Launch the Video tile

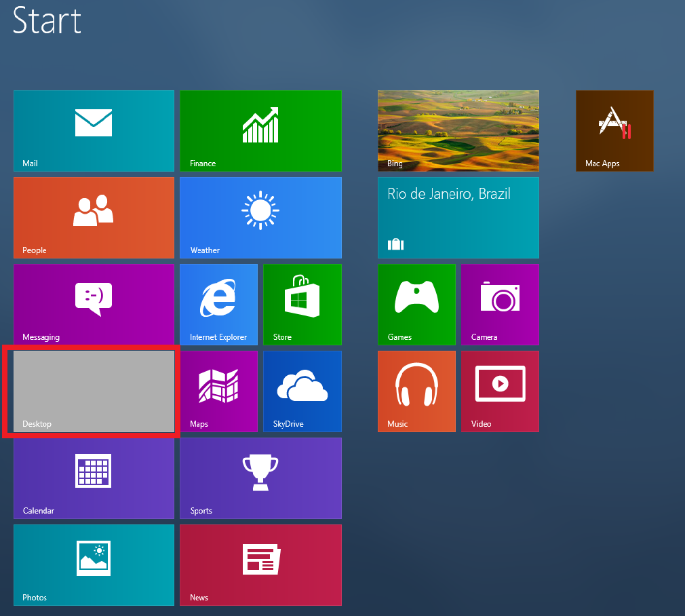coord(500,391)
